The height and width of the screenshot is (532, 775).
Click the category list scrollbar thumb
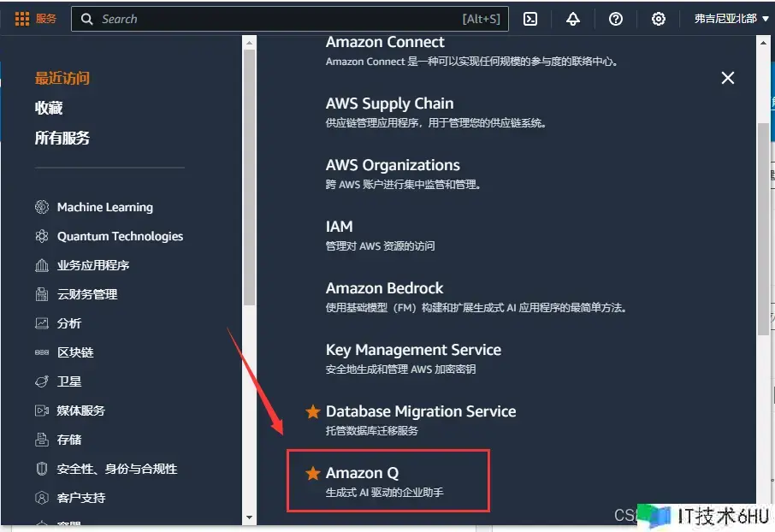pos(249,177)
